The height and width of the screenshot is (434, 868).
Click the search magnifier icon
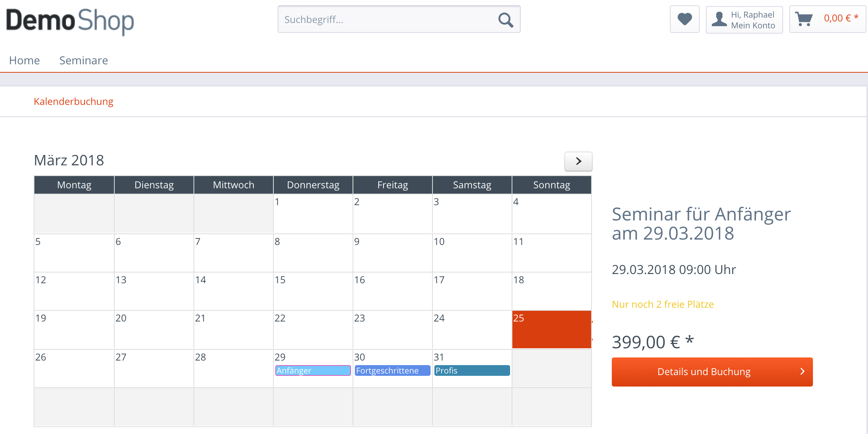506,20
